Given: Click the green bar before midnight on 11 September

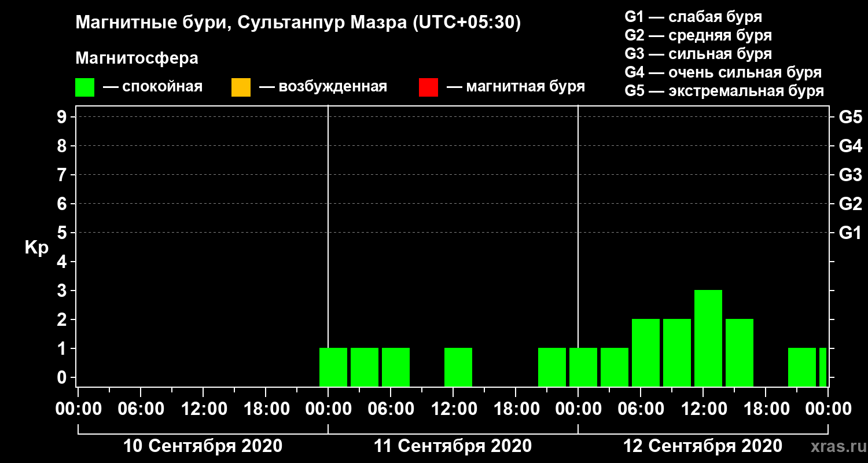Looking at the screenshot, I should (552, 367).
